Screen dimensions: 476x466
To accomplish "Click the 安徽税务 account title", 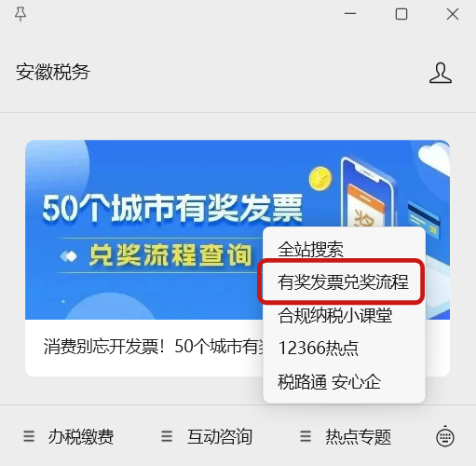I will (x=53, y=72).
